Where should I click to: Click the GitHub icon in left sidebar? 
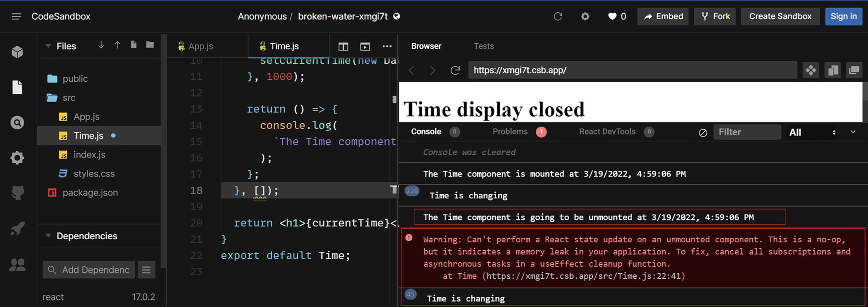coord(17,193)
